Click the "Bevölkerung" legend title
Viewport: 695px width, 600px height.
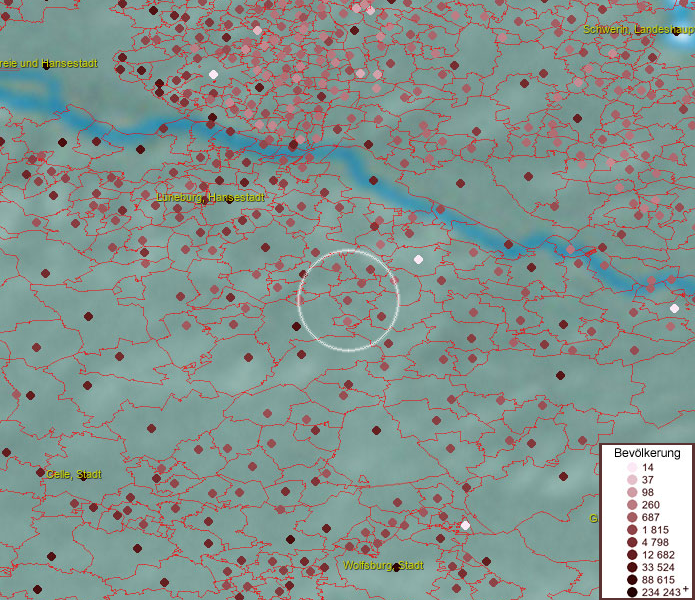(x=647, y=453)
